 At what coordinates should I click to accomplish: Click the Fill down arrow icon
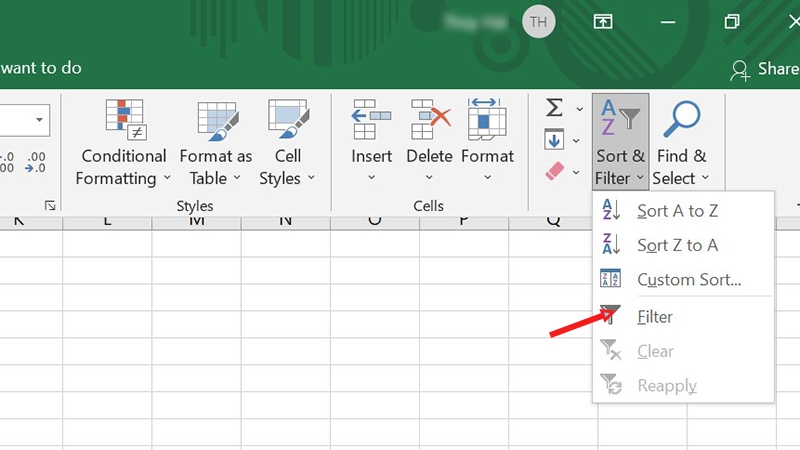(x=554, y=139)
